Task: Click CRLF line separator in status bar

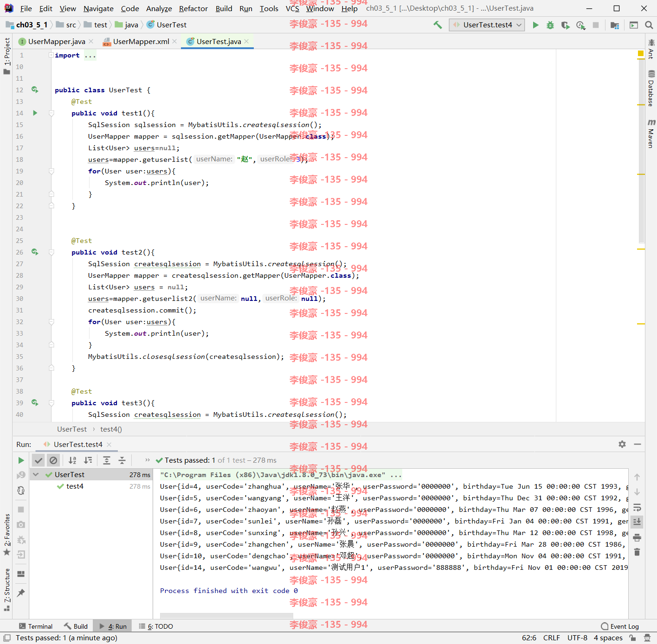Action: (x=552, y=638)
